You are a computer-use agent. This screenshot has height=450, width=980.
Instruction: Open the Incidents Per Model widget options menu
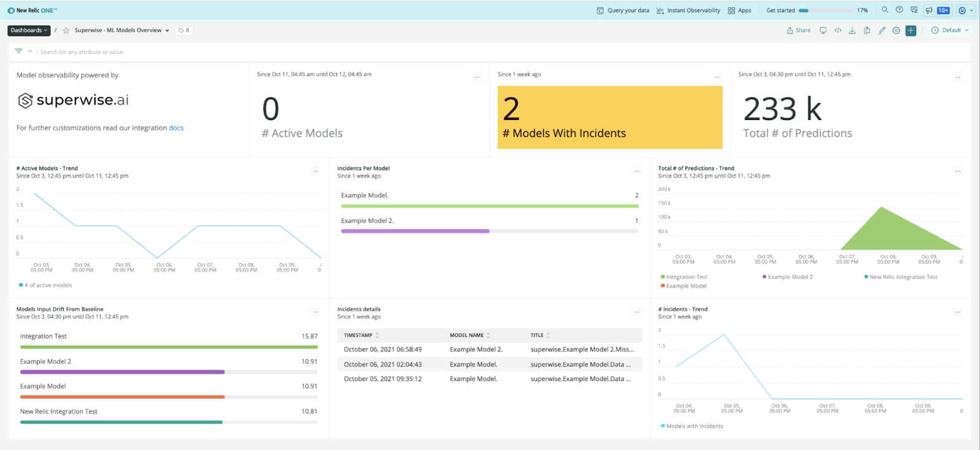637,171
